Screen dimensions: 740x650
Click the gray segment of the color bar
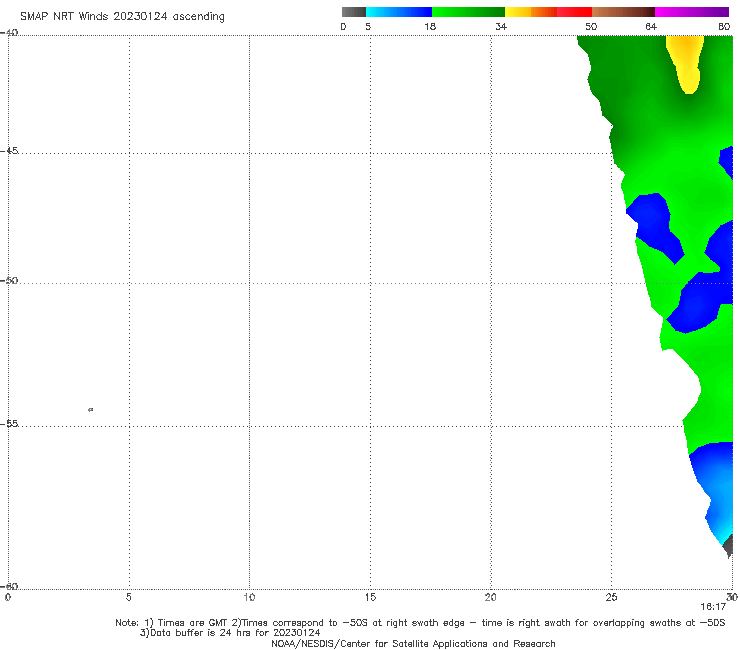pos(354,12)
